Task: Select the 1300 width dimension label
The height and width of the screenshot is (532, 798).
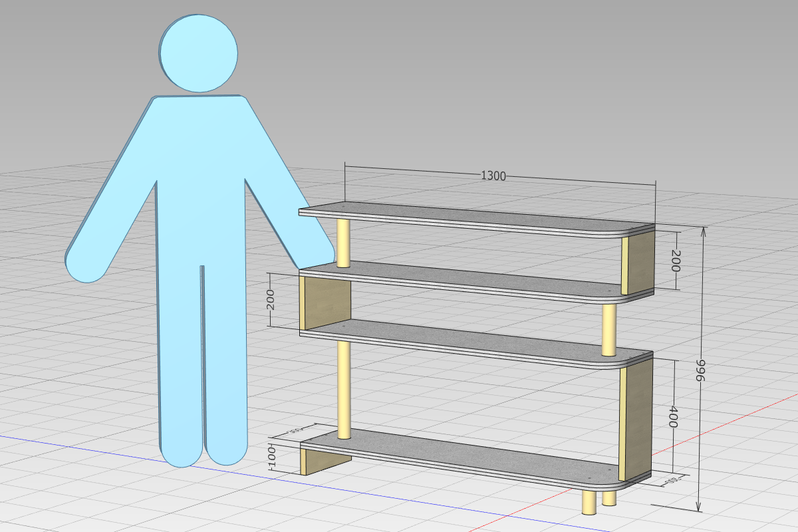Action: point(493,176)
